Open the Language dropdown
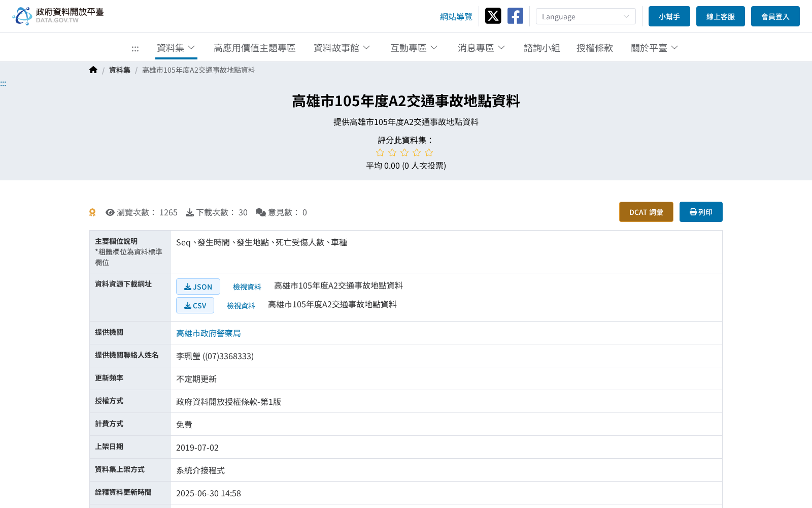 [586, 16]
